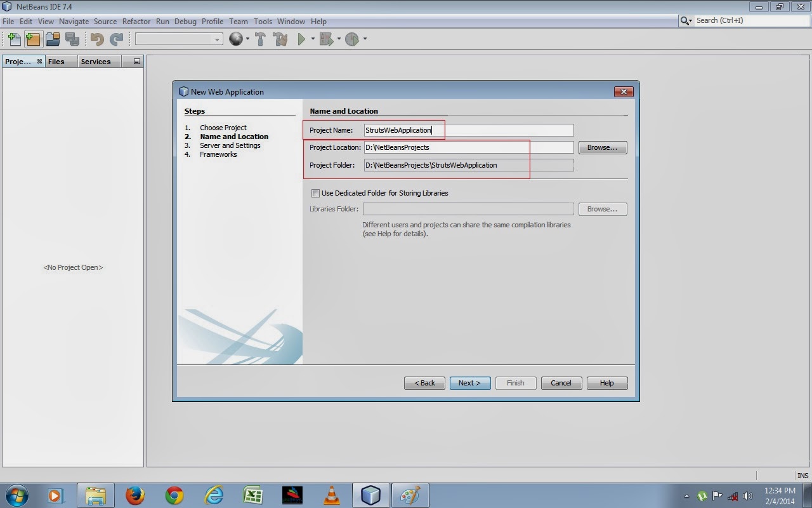Open the browser selection dropdown arrow
812x508 pixels.
coord(247,39)
